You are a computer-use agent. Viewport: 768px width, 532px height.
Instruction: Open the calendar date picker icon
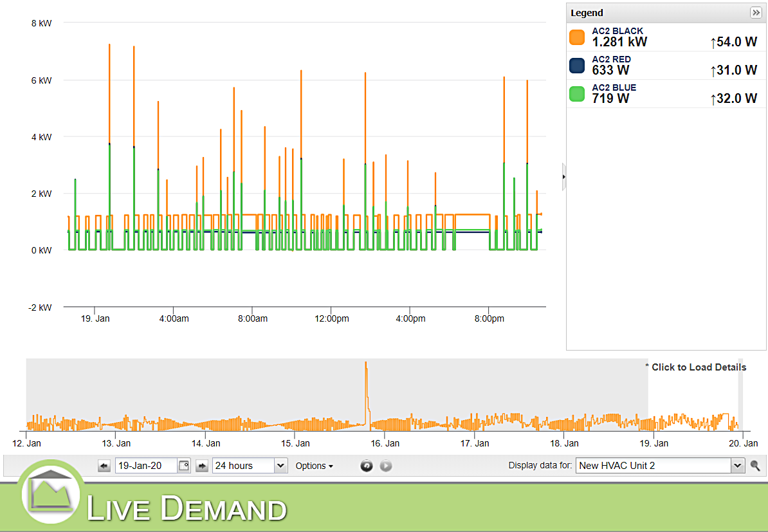[184, 466]
